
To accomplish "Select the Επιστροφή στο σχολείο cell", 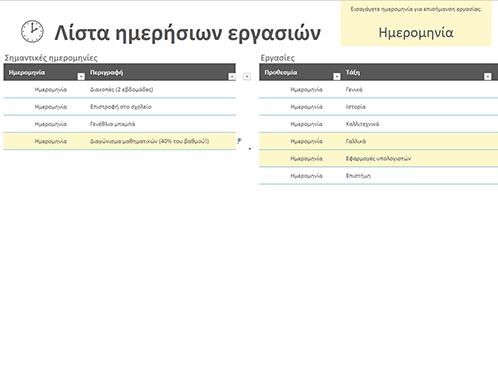I will [161, 107].
